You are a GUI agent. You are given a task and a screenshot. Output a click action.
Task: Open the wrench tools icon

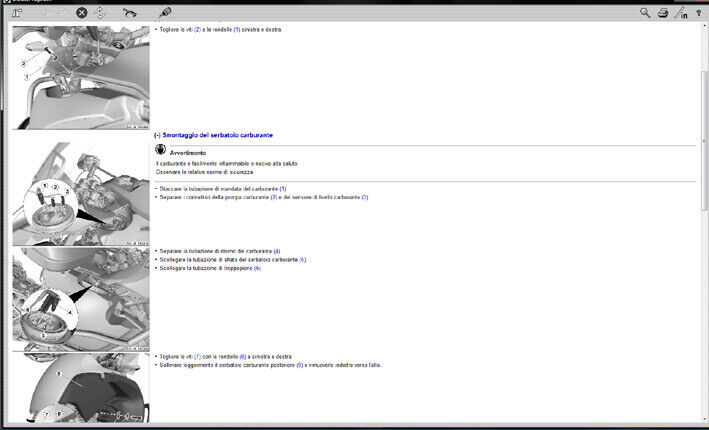(x=130, y=13)
